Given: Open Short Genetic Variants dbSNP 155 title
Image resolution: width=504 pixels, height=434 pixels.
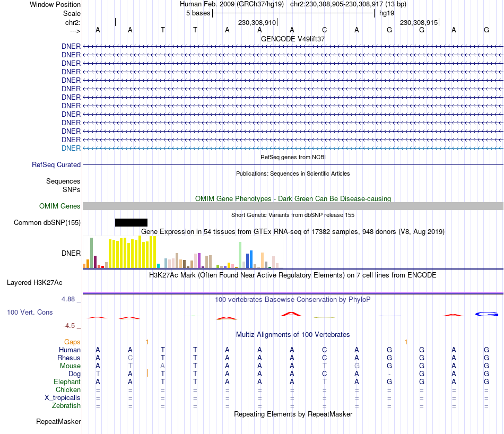Looking at the screenshot, I should tap(293, 215).
